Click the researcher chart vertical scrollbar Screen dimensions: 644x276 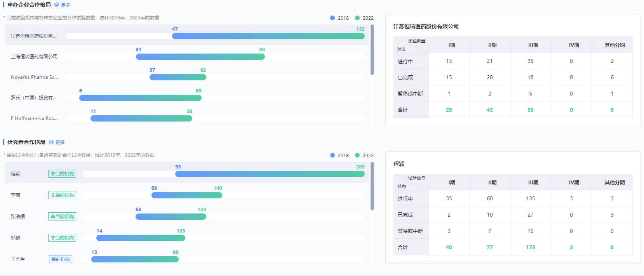point(372,186)
